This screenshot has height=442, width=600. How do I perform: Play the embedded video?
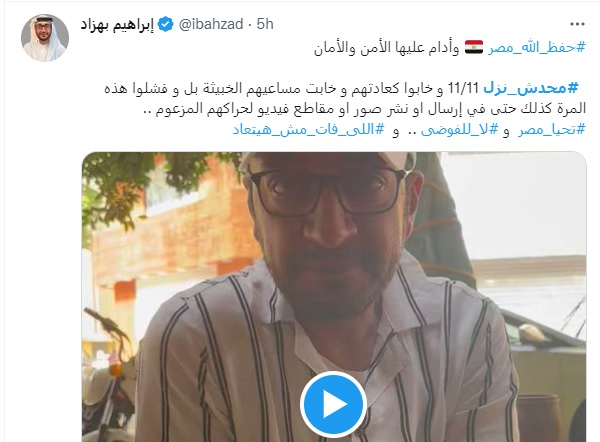coord(333,404)
